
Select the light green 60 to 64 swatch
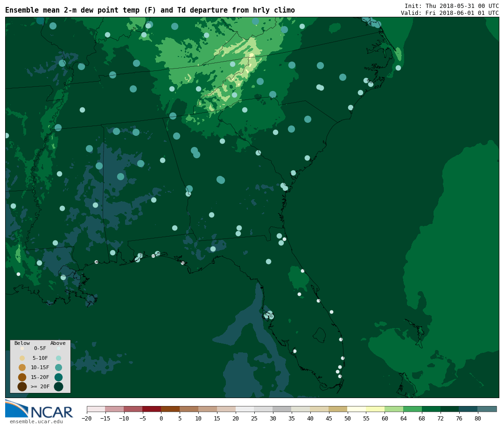coord(394,409)
